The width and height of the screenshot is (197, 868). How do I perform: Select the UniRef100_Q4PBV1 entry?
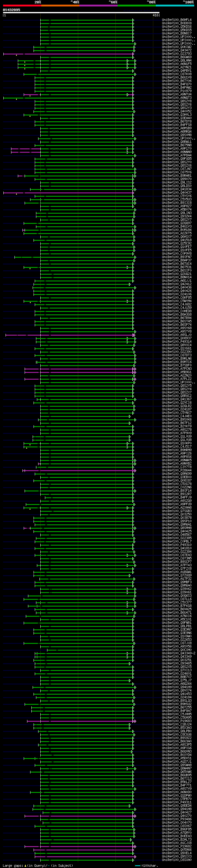pos(177,71)
